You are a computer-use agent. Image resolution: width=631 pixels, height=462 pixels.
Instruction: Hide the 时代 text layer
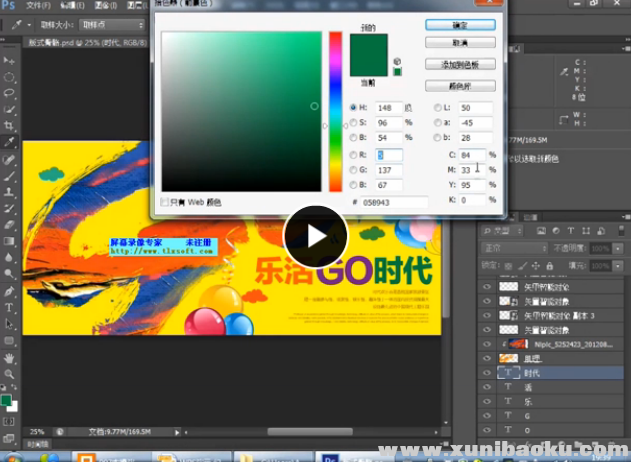pos(487,372)
